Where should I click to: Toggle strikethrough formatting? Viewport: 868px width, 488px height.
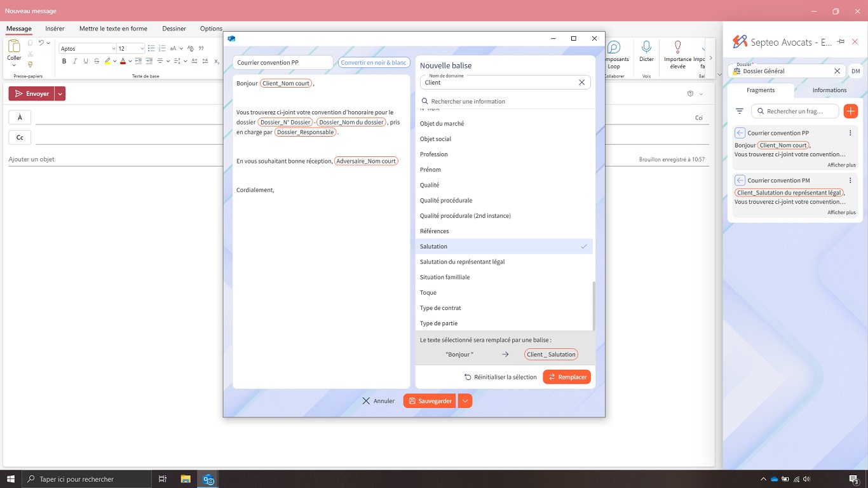pyautogui.click(x=97, y=61)
